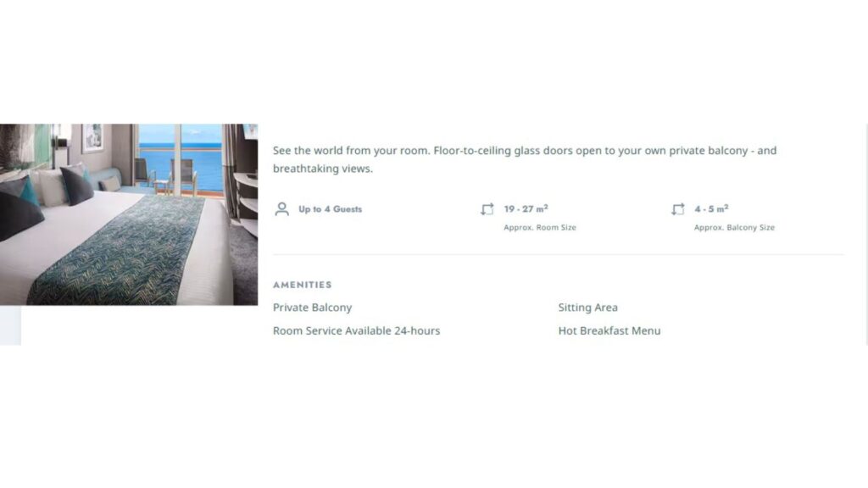Click the divider line above Amenities
The width and height of the screenshot is (868, 488).
558,254
